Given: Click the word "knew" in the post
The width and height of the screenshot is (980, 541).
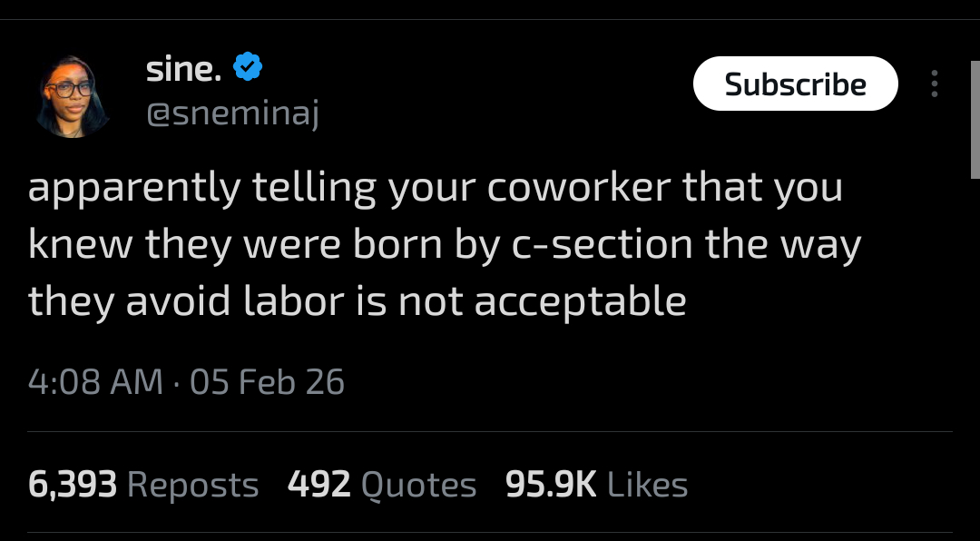Looking at the screenshot, I should coord(79,245).
